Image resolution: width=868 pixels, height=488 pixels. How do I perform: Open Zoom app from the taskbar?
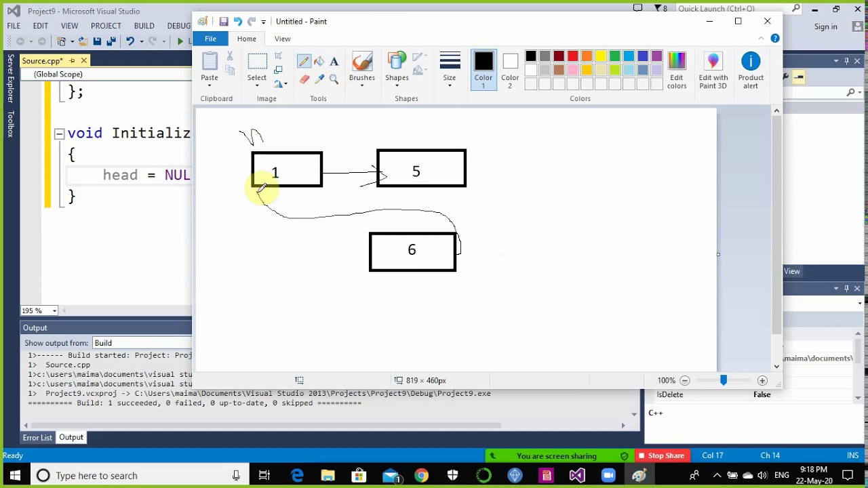tap(608, 475)
